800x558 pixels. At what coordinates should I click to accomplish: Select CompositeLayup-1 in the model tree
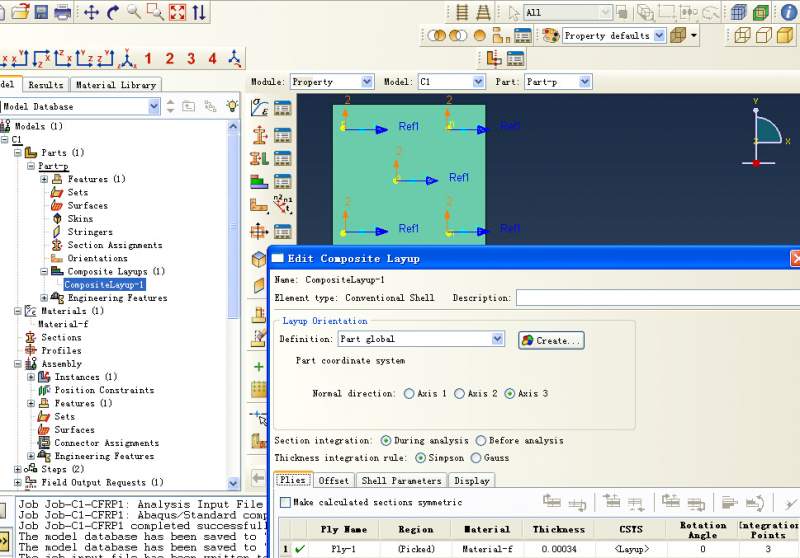pyautogui.click(x=105, y=285)
